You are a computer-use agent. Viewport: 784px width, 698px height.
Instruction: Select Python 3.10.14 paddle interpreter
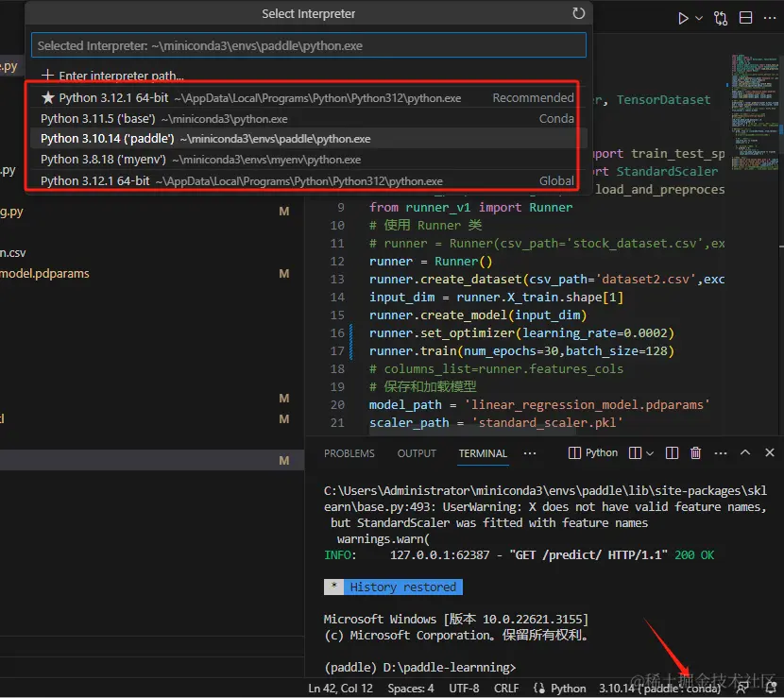coord(308,139)
